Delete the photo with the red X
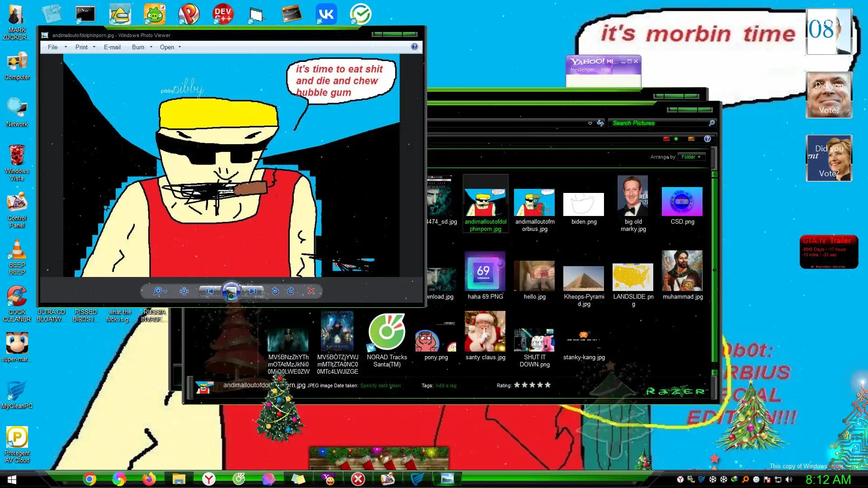Viewport: 868px width, 488px height. click(x=311, y=291)
